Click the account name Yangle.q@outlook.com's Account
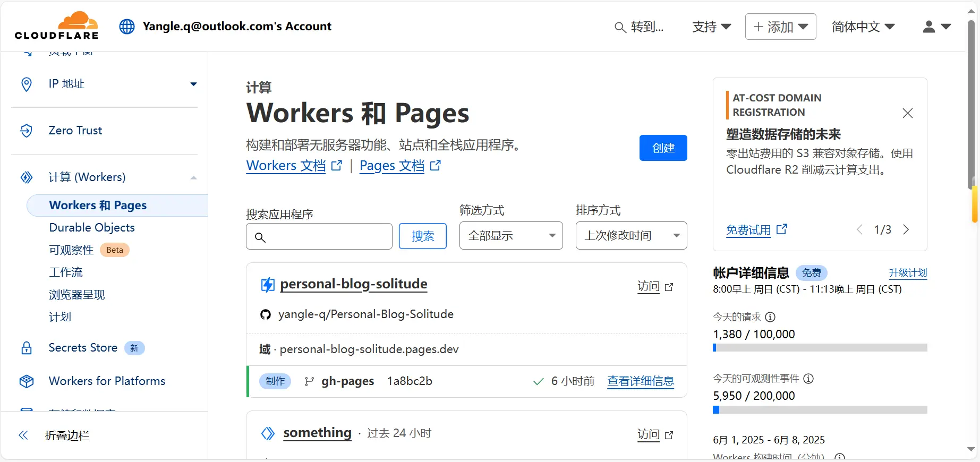980x462 pixels. pyautogui.click(x=237, y=27)
